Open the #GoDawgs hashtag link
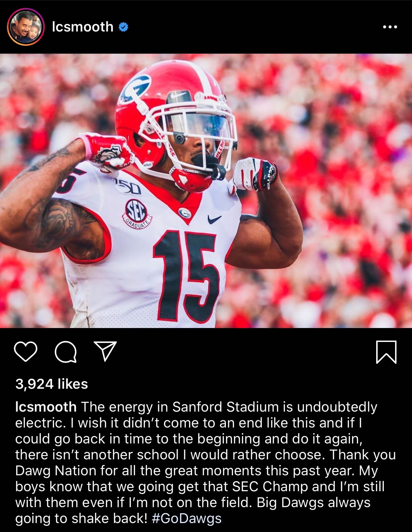Viewport: 412px width, 532px height. tap(186, 518)
